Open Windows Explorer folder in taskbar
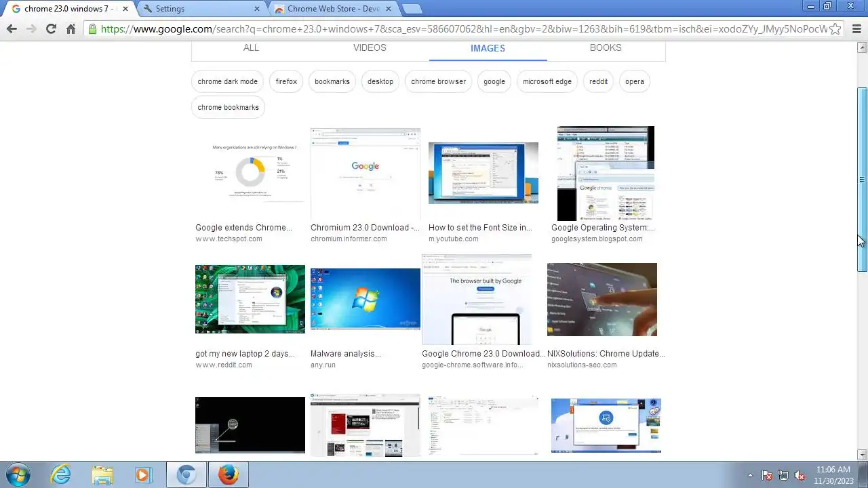 tap(102, 474)
